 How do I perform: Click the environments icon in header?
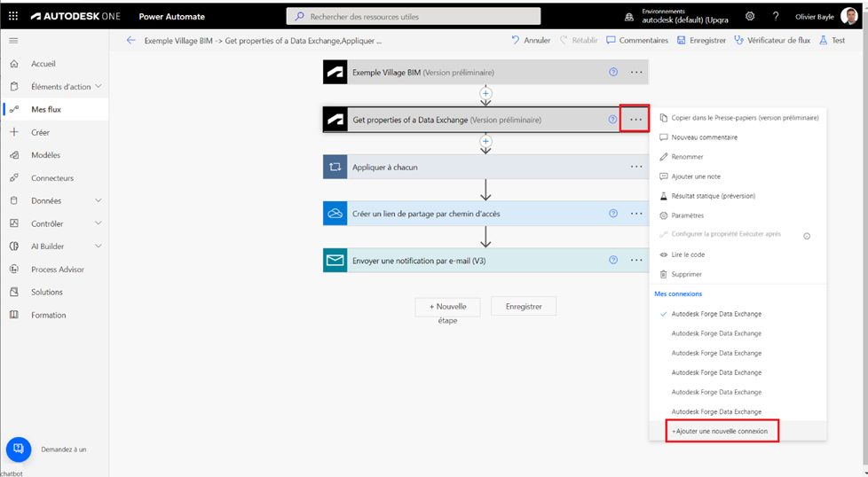pos(629,17)
